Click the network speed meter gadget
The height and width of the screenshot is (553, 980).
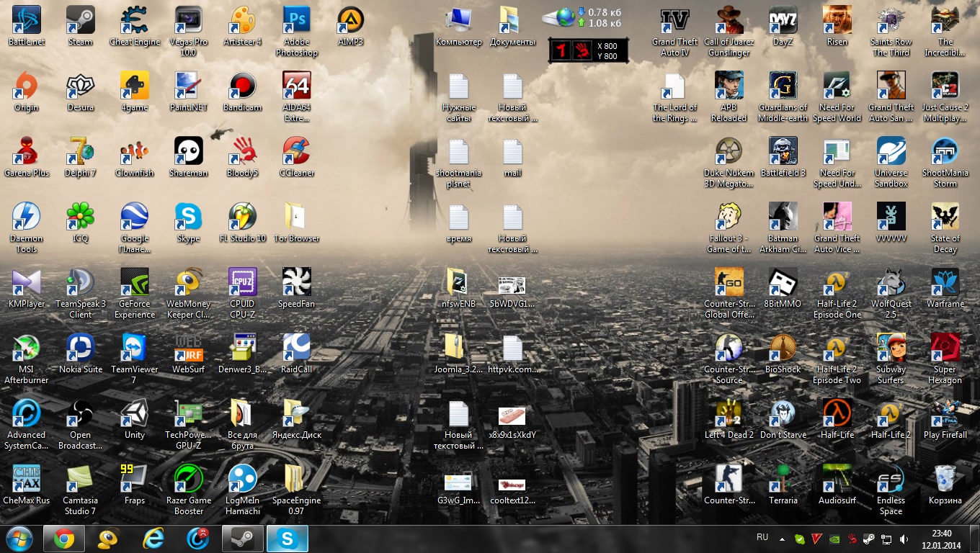point(582,17)
